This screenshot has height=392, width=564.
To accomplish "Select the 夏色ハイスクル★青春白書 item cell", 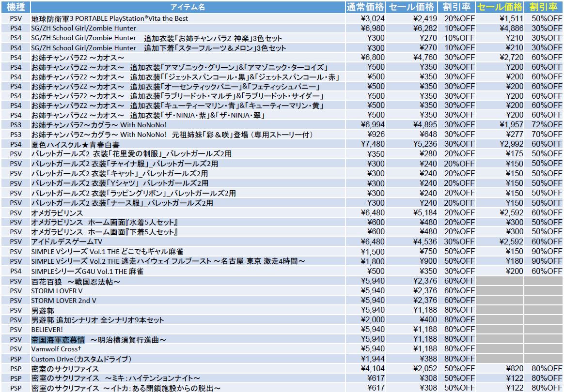I will pyautogui.click(x=75, y=144).
